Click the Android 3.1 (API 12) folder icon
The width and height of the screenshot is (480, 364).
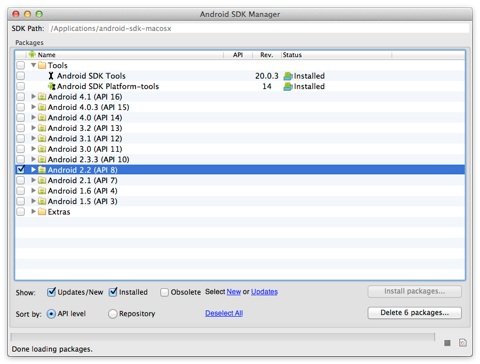pyautogui.click(x=42, y=139)
